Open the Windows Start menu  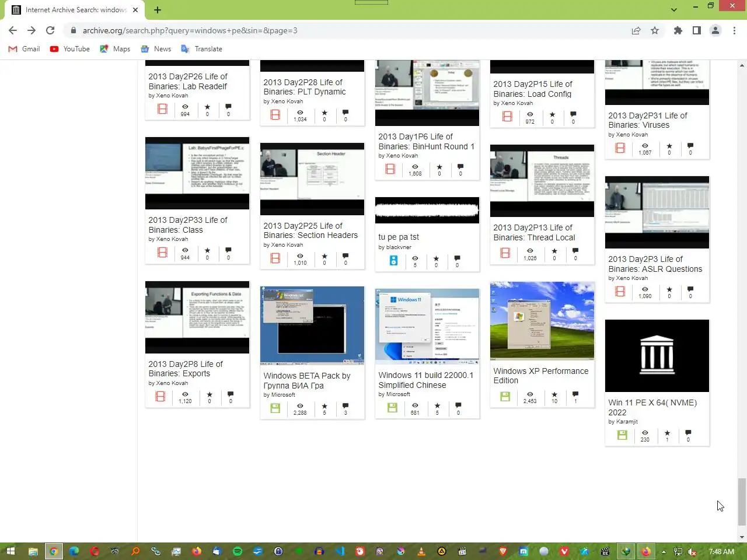(10, 551)
